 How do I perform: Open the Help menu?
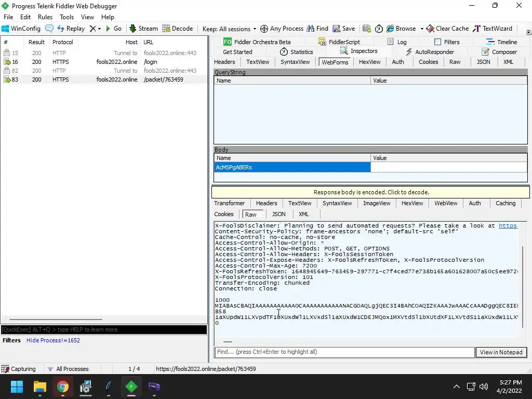click(108, 17)
